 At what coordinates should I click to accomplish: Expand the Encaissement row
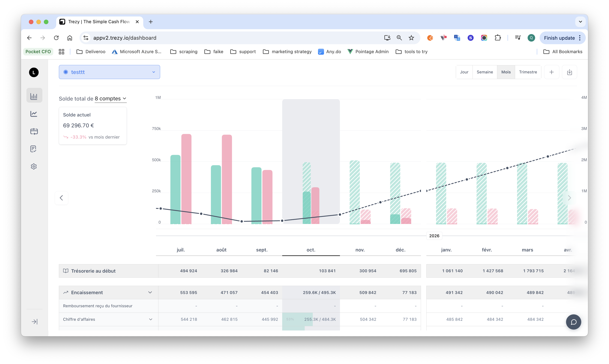click(x=151, y=292)
